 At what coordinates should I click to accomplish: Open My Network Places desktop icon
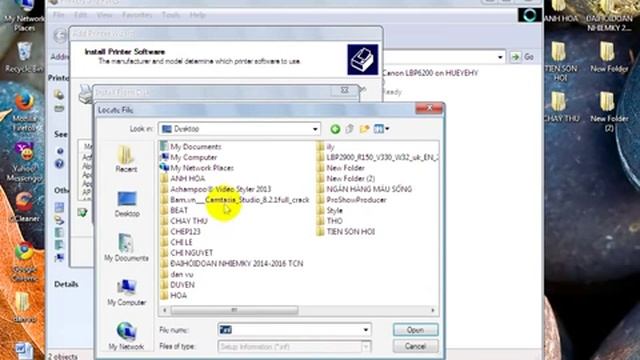click(x=24, y=16)
